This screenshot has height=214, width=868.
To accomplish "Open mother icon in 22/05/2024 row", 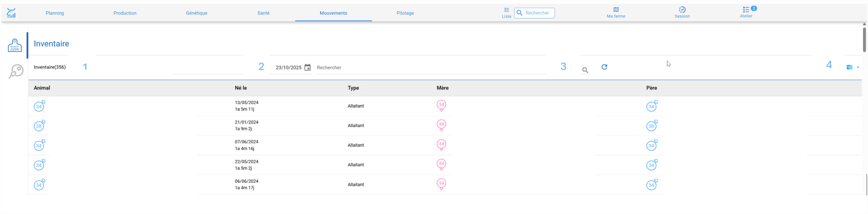I will pos(441,164).
